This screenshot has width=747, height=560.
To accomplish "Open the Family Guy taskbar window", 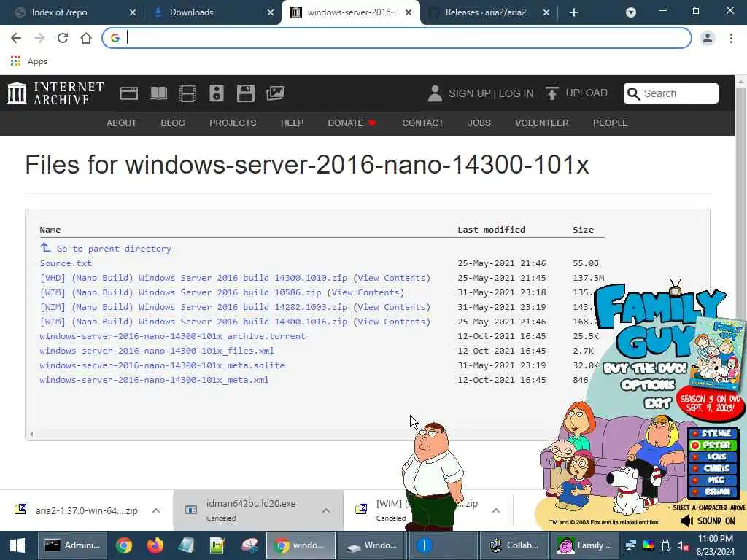I will point(585,545).
